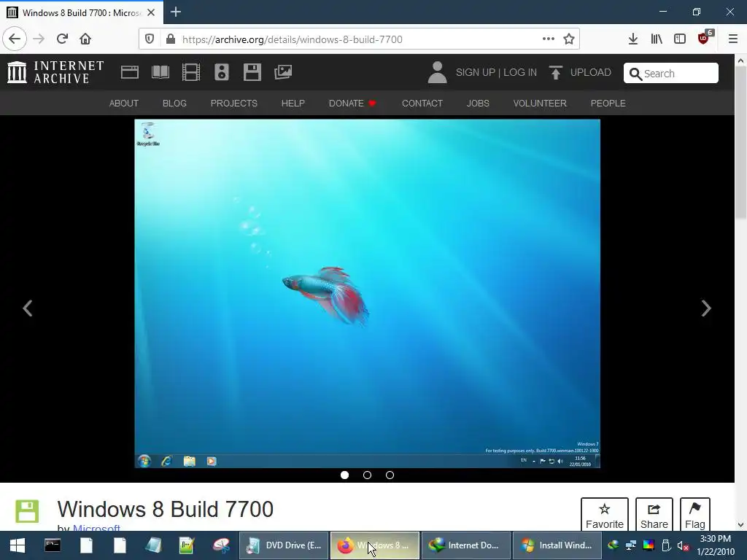Open the Audio speaker icon
Screen dimensions: 747x560
coord(222,72)
